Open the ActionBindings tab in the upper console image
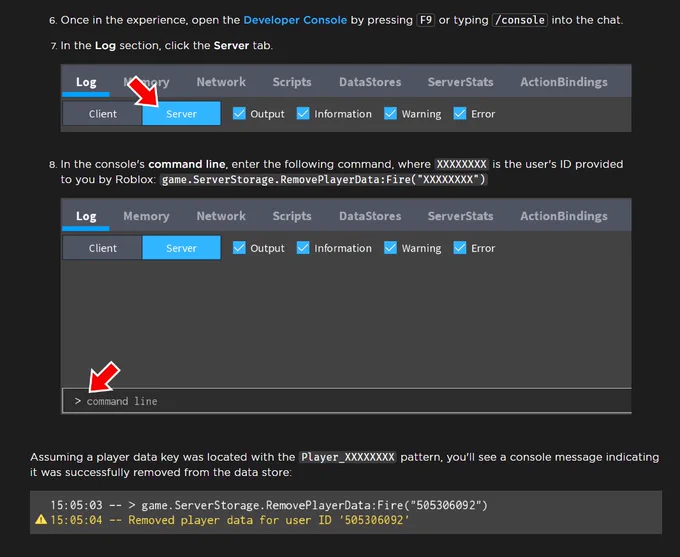 click(x=564, y=82)
